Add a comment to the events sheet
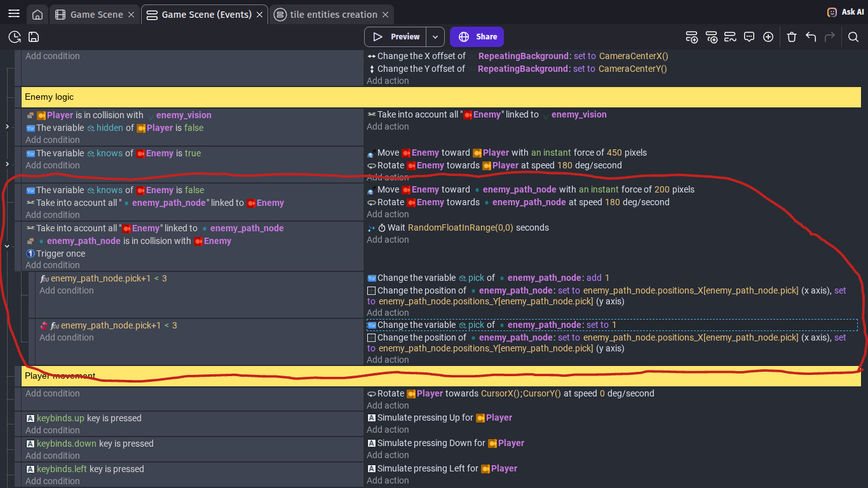 [x=749, y=37]
